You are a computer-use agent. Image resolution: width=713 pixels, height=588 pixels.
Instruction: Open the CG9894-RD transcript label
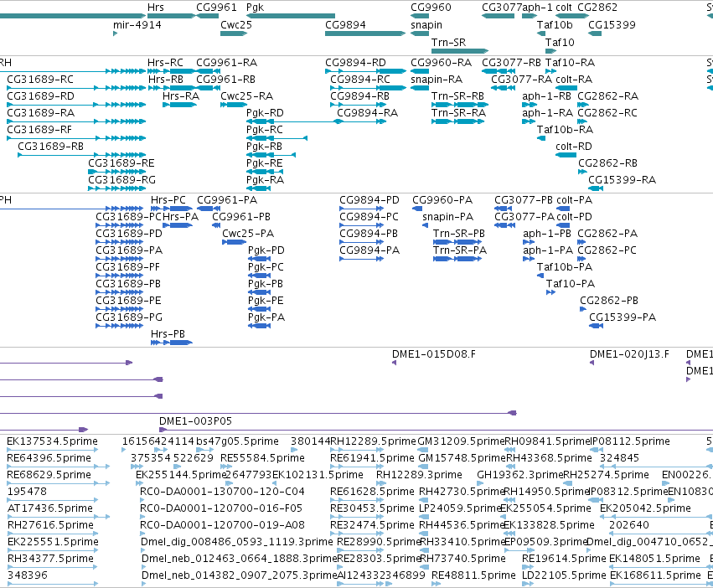(x=355, y=62)
